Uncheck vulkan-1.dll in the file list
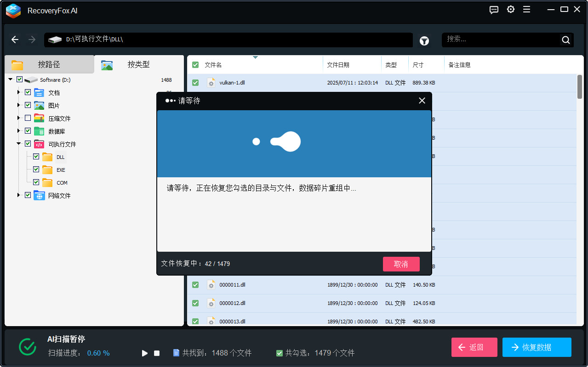This screenshot has height=367, width=588. tap(195, 83)
